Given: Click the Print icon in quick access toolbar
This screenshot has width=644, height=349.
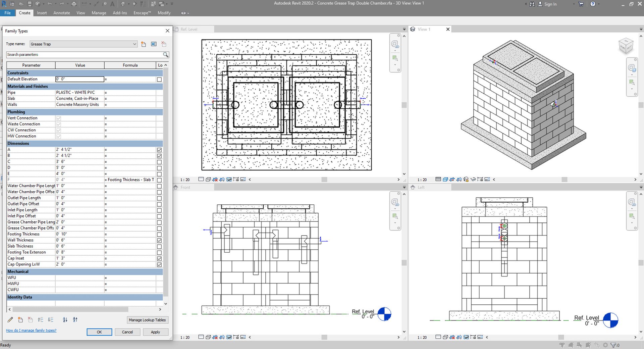Looking at the screenshot, I should 74,4.
